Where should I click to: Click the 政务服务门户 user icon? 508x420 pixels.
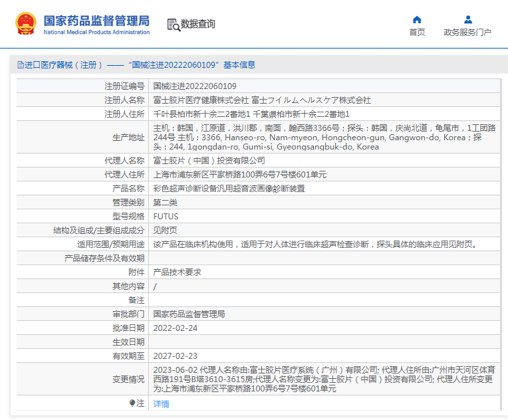[468, 20]
